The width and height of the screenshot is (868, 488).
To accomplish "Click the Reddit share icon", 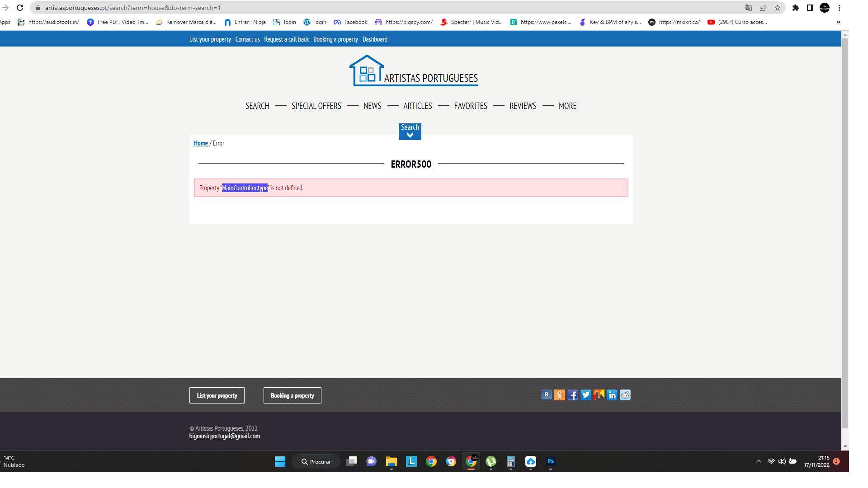I will tap(625, 395).
